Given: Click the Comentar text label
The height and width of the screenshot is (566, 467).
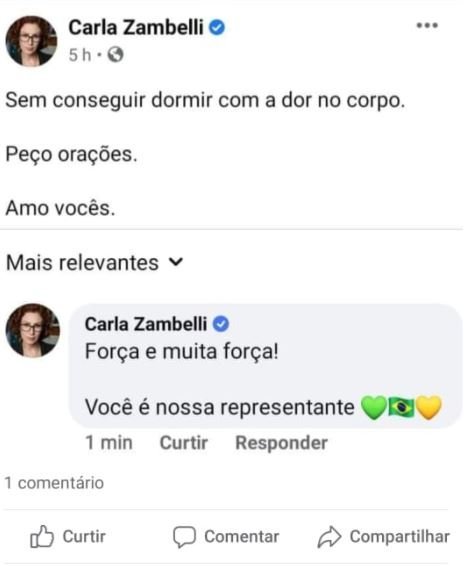Looking at the screenshot, I should (242, 537).
